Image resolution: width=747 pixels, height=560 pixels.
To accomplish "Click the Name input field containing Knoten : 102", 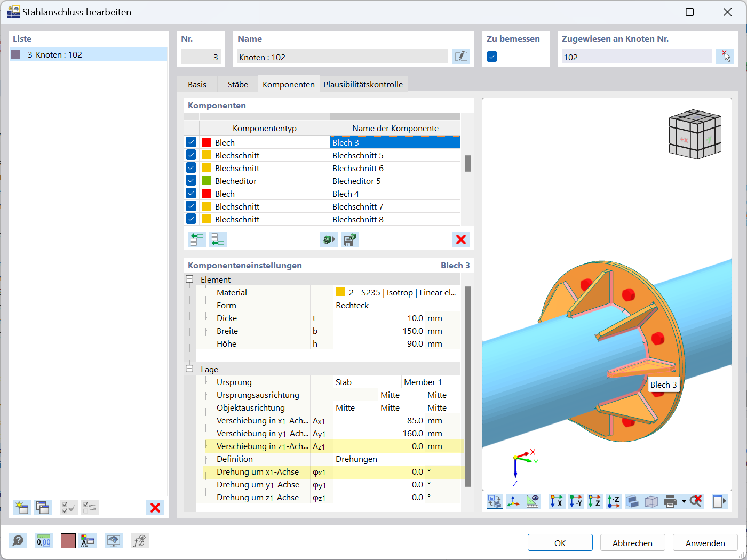I will [x=342, y=57].
